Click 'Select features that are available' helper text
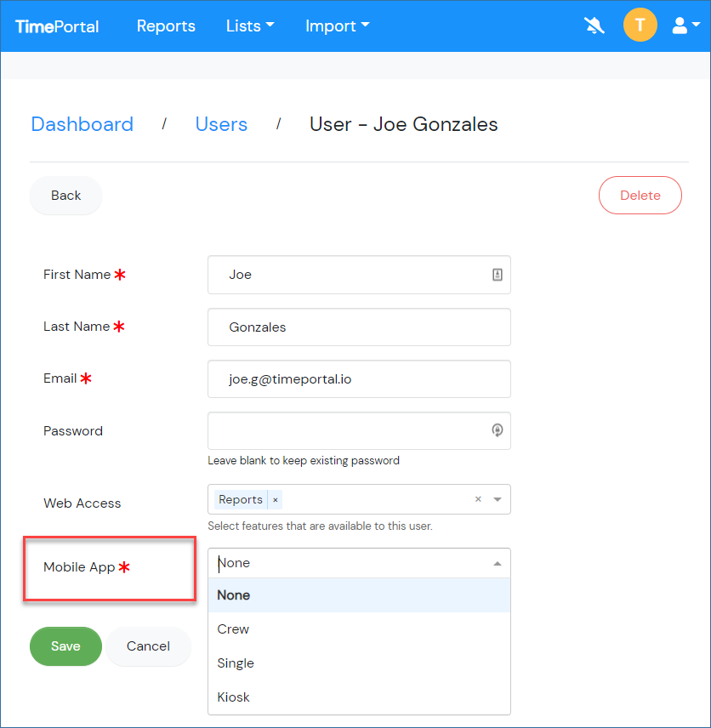 pyautogui.click(x=320, y=526)
